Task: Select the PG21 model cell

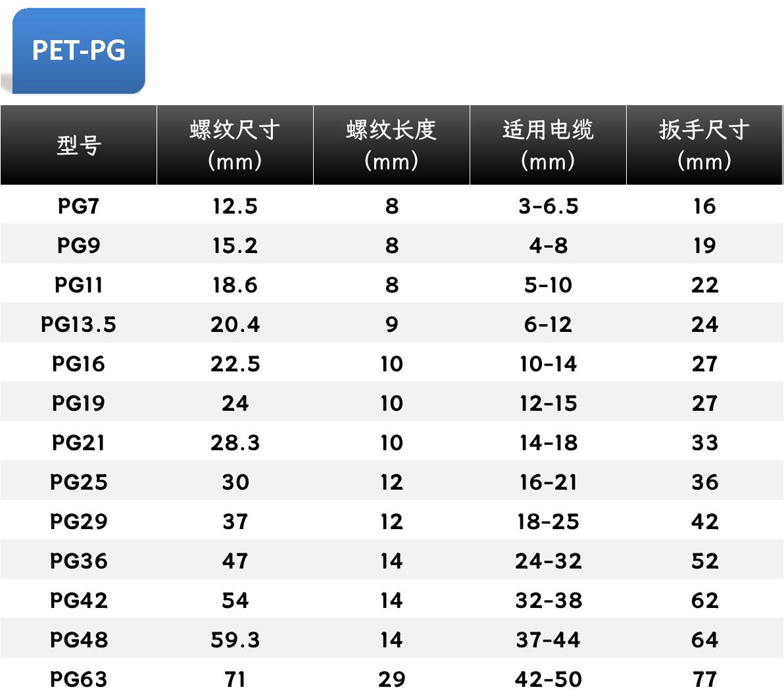Action: point(78,443)
